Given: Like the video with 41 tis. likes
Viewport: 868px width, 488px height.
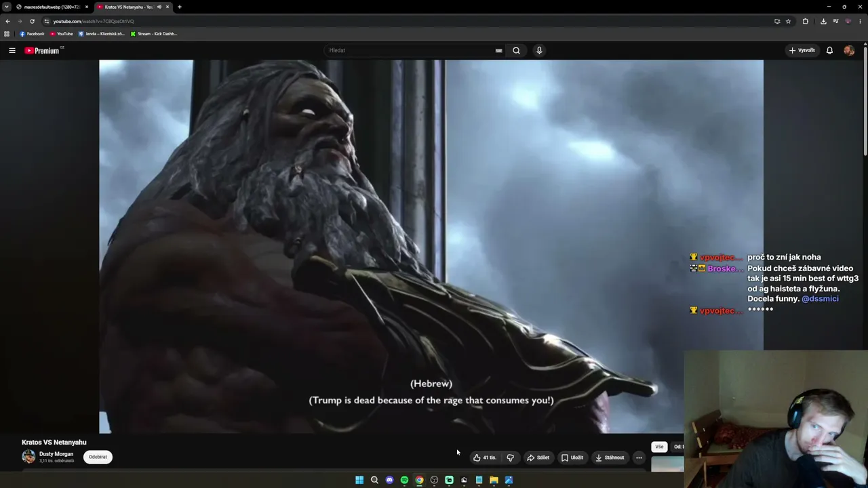Looking at the screenshot, I should (x=485, y=457).
